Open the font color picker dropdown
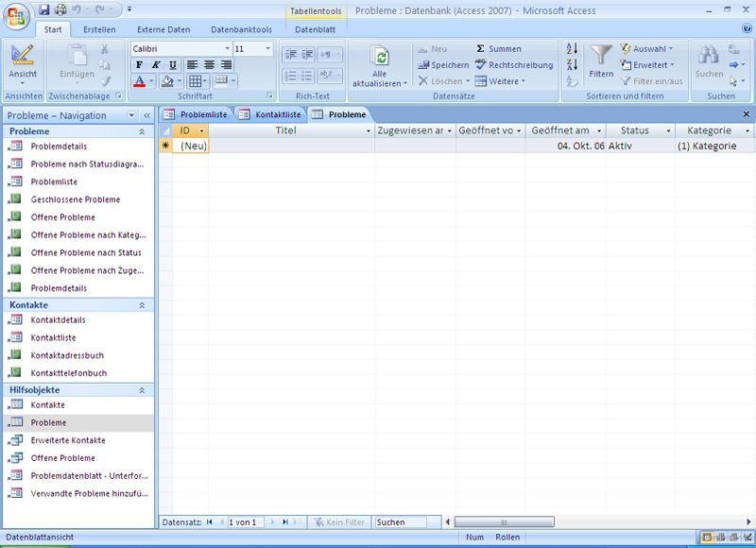This screenshot has width=756, height=548. point(150,81)
